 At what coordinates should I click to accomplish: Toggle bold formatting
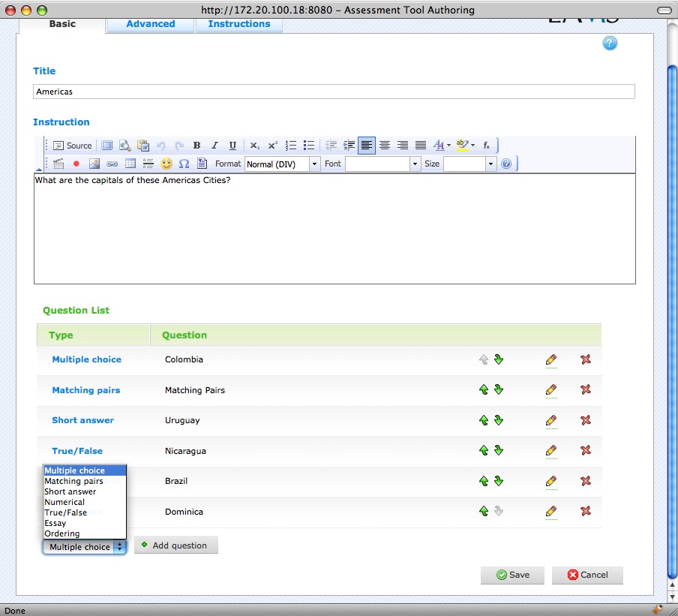(196, 146)
